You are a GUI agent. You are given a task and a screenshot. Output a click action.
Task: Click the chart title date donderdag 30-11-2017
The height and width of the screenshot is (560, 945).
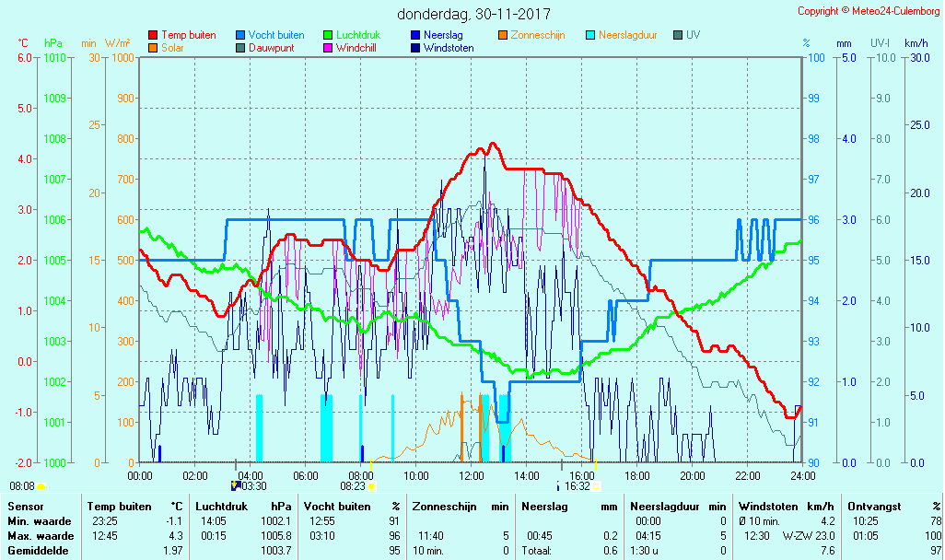[x=473, y=14]
